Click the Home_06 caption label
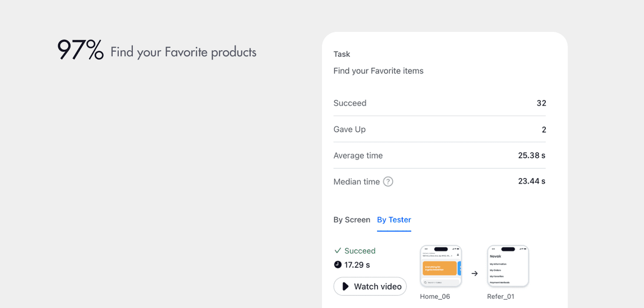 point(435,297)
